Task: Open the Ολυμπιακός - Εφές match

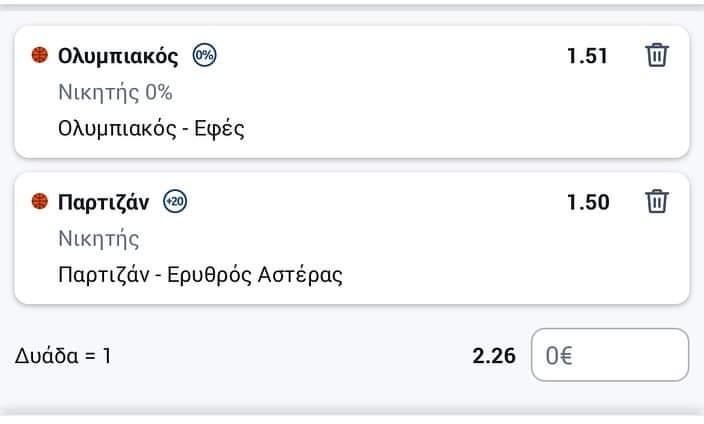Action: pos(151,129)
